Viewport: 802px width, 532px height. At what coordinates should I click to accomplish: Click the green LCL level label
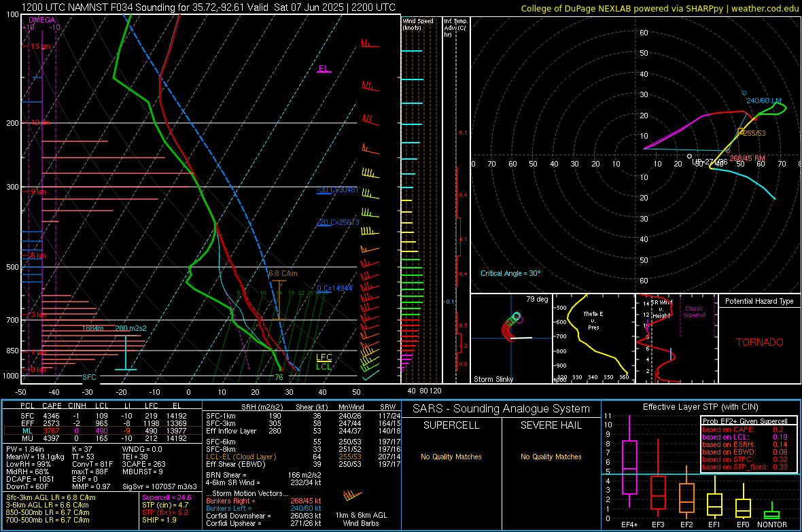click(324, 366)
